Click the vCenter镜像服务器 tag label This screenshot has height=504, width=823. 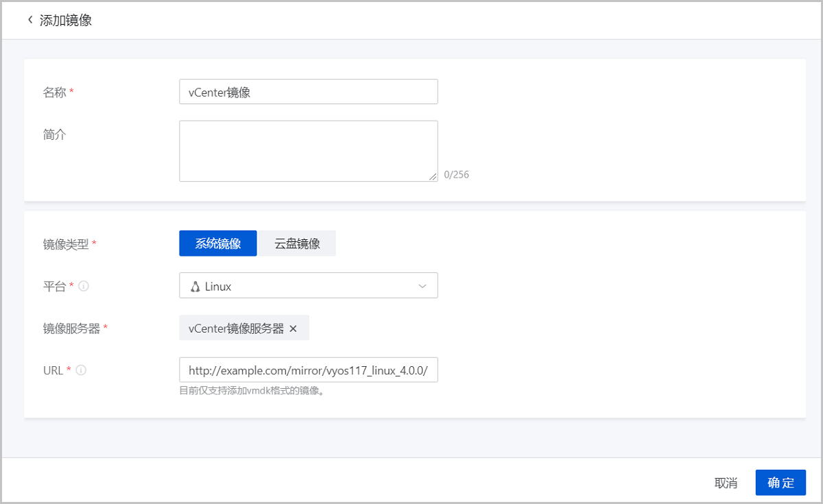[236, 328]
